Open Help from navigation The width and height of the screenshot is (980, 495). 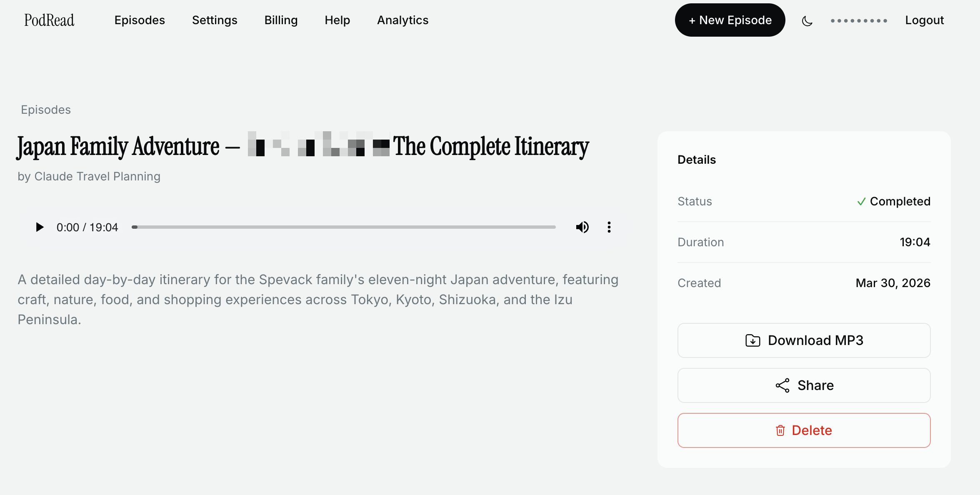coord(337,20)
